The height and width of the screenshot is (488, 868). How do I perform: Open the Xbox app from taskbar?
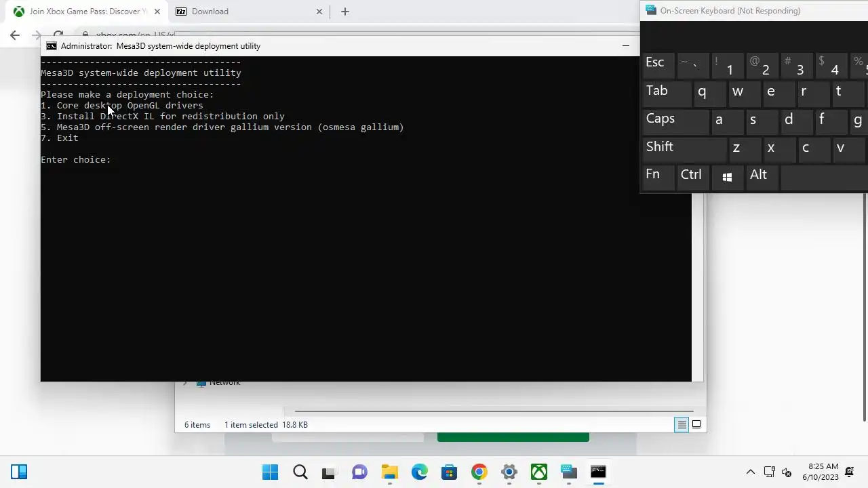[538, 472]
